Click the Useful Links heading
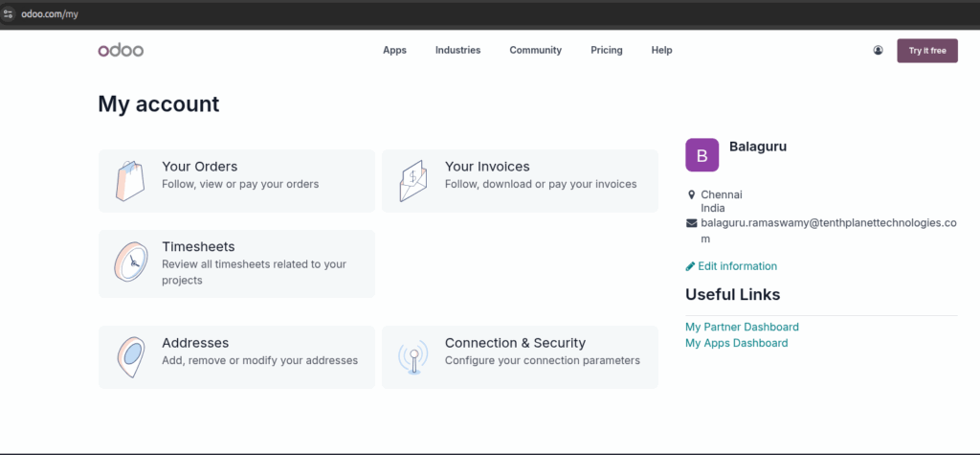This screenshot has width=980, height=455. click(x=732, y=295)
